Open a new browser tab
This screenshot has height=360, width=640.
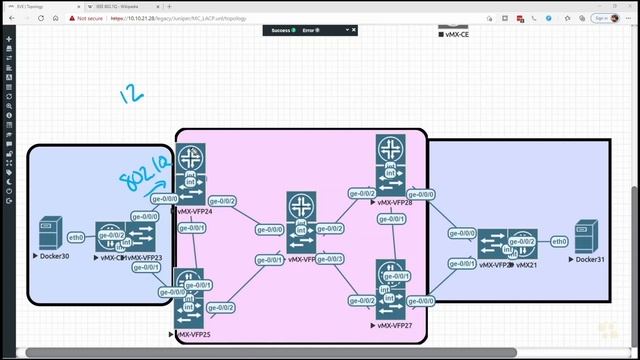coord(169,7)
